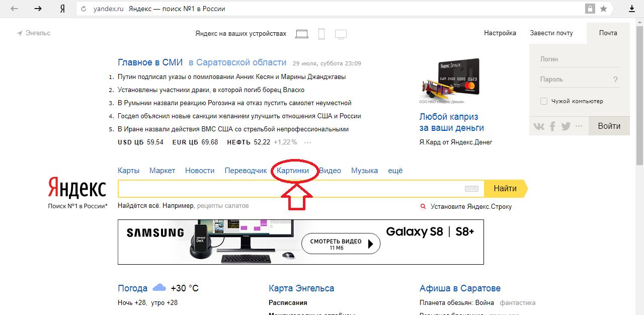Show more social login options

coord(579,126)
